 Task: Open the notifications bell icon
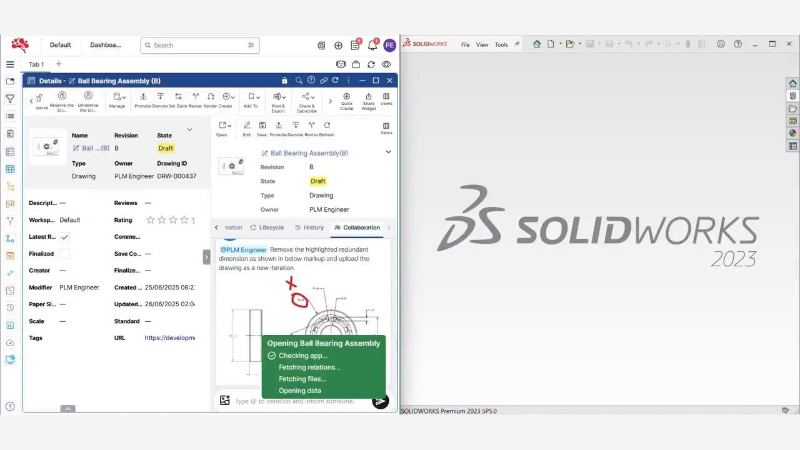click(373, 45)
